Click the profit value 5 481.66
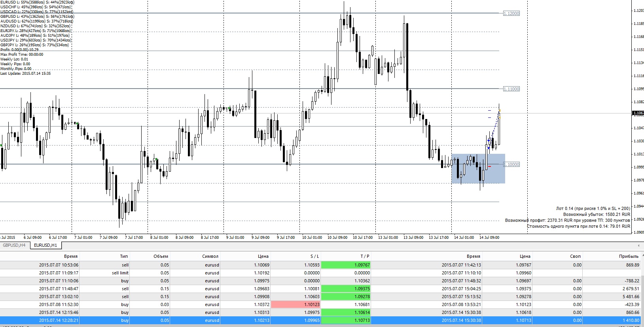 (631, 297)
